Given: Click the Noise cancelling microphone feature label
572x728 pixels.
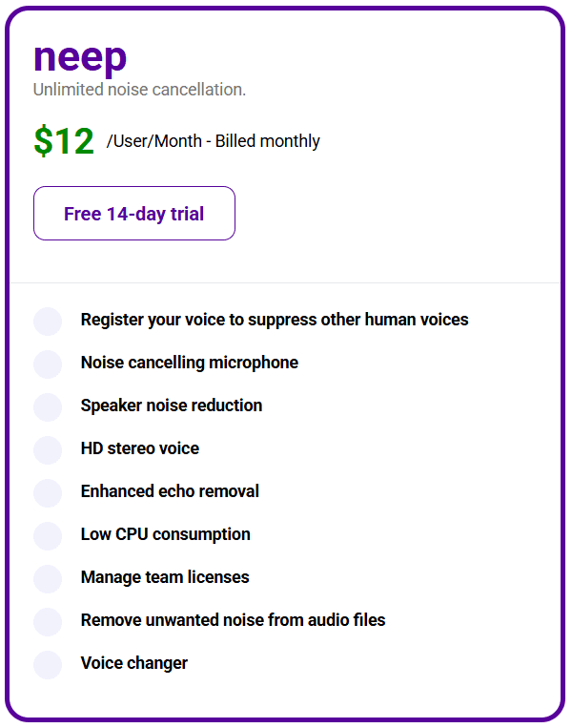Looking at the screenshot, I should (x=190, y=363).
